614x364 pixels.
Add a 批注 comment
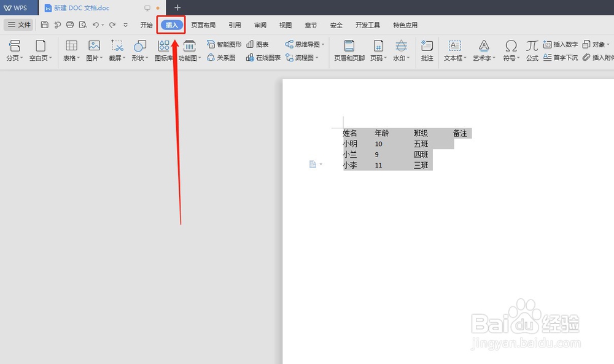(427, 50)
